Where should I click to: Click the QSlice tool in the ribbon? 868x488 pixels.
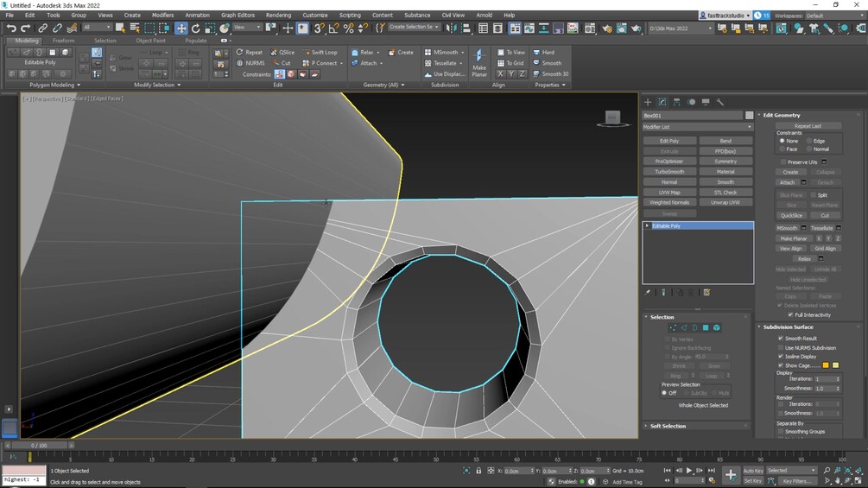[282, 52]
